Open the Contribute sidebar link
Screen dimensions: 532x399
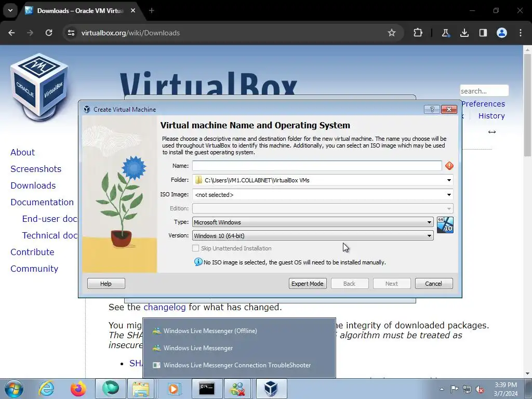click(32, 252)
